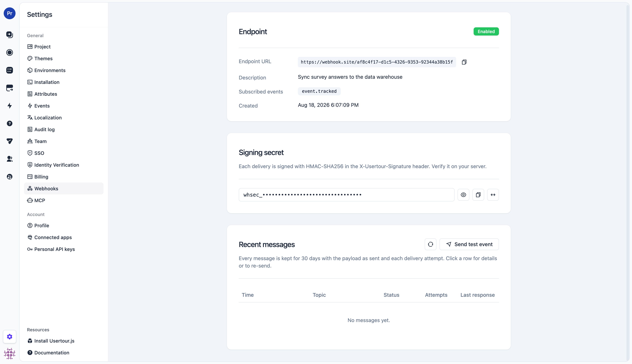
Task: Click the webhook.site endpoint URL text
Action: (x=377, y=62)
